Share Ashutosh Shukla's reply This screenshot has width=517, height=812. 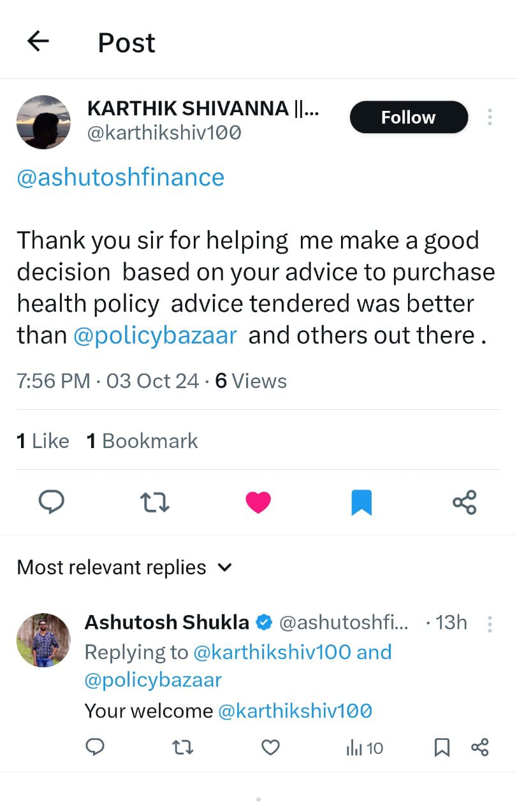tap(479, 747)
